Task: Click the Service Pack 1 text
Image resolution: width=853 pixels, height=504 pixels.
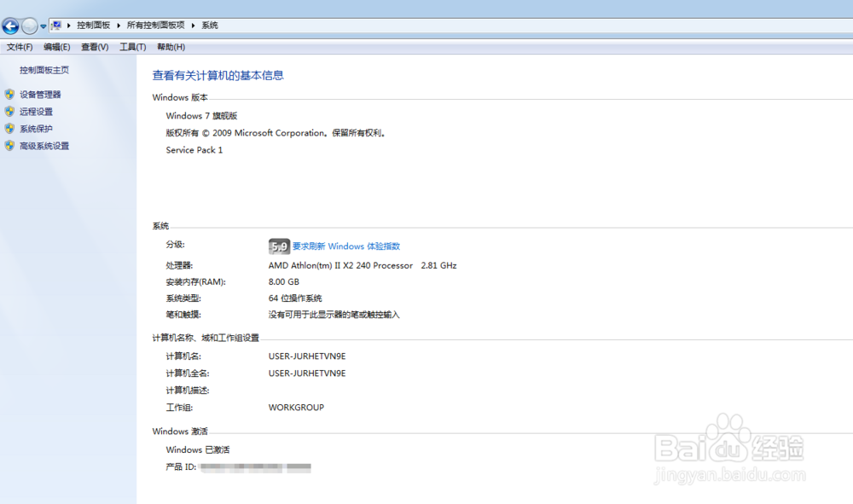Action: coord(194,150)
